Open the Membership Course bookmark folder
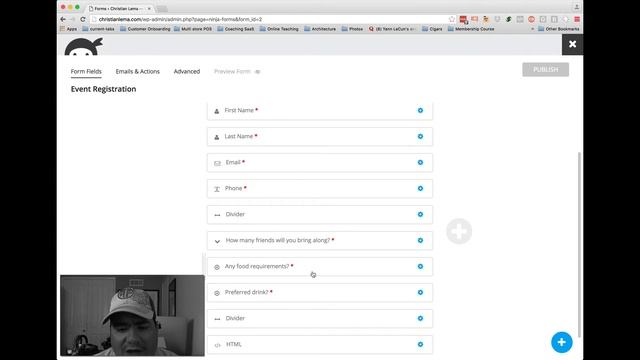 click(471, 29)
